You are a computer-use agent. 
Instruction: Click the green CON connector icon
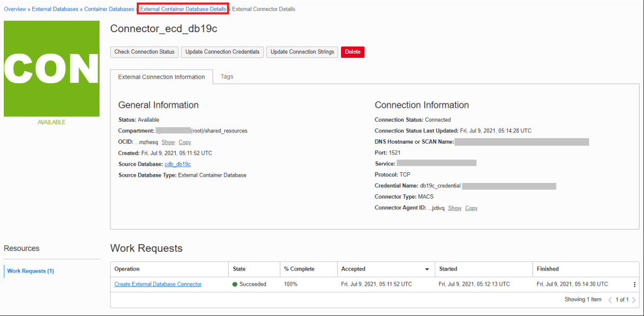tap(52, 68)
